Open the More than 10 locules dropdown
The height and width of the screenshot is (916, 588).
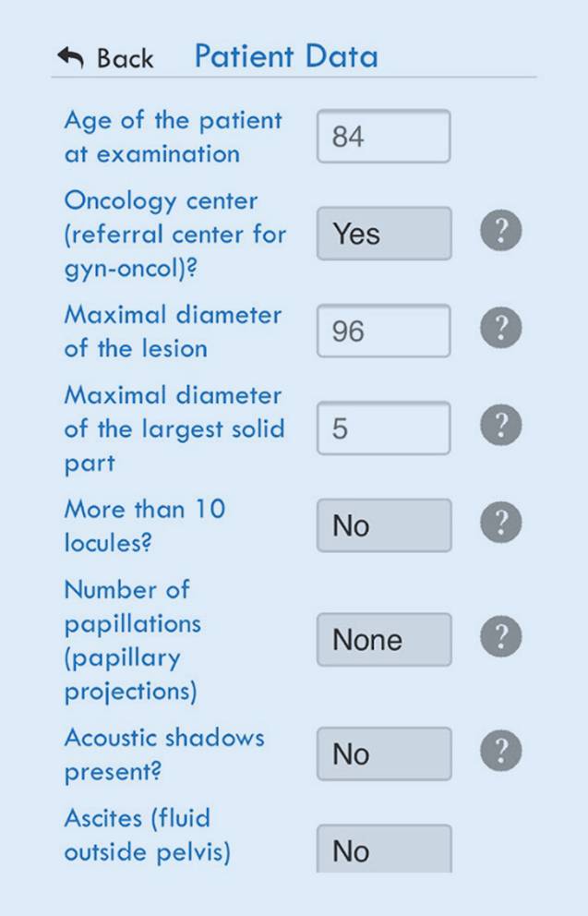(x=384, y=525)
